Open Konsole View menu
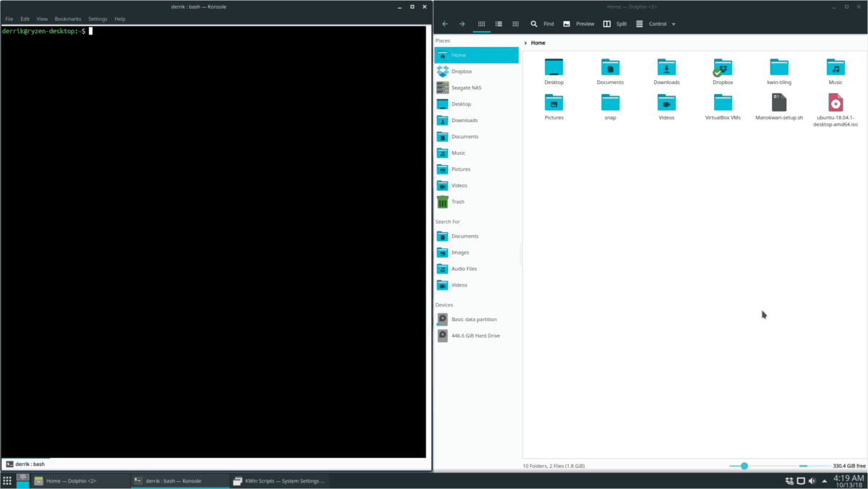This screenshot has height=489, width=868. [x=42, y=19]
